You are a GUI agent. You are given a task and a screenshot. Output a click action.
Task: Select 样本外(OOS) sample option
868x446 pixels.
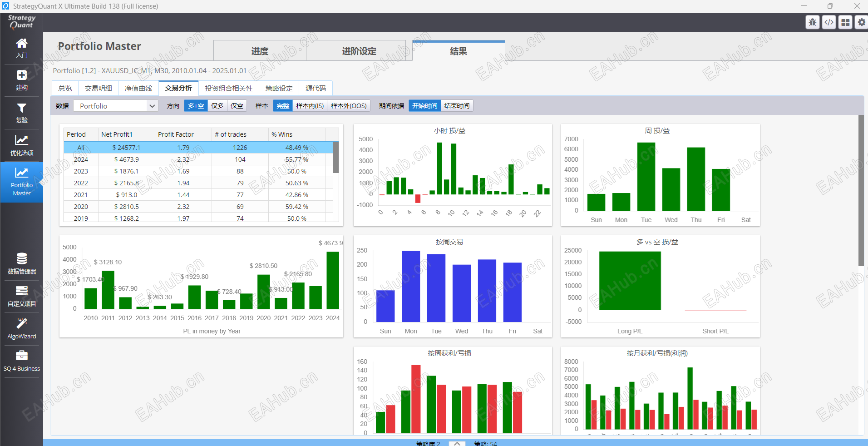click(x=349, y=106)
